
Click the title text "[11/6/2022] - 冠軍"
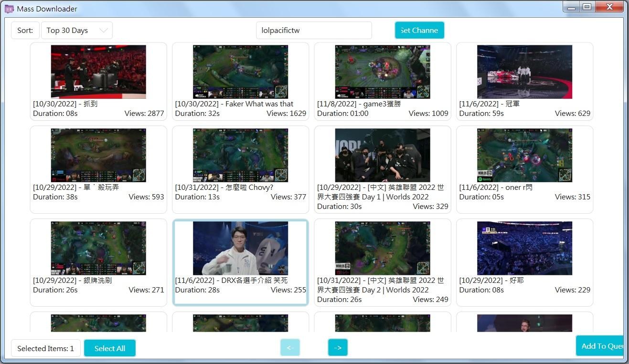[x=490, y=104]
